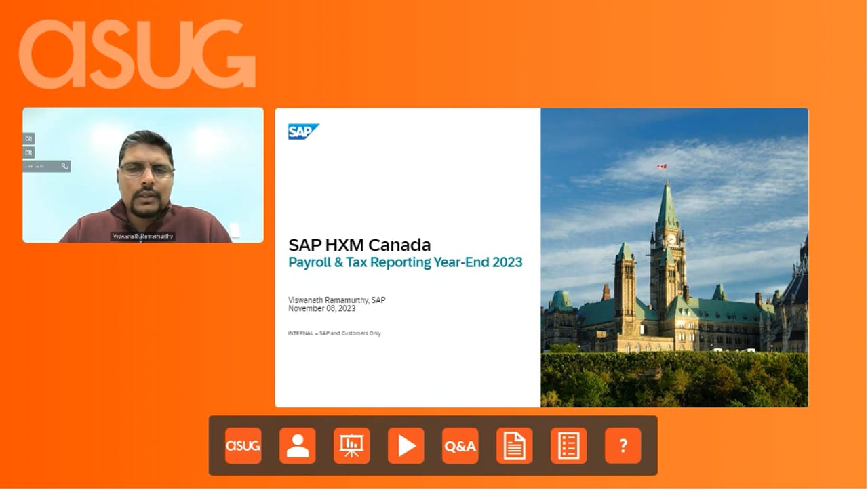
Task: Click the ASUG icon in bottom toolbar
Action: (x=243, y=446)
